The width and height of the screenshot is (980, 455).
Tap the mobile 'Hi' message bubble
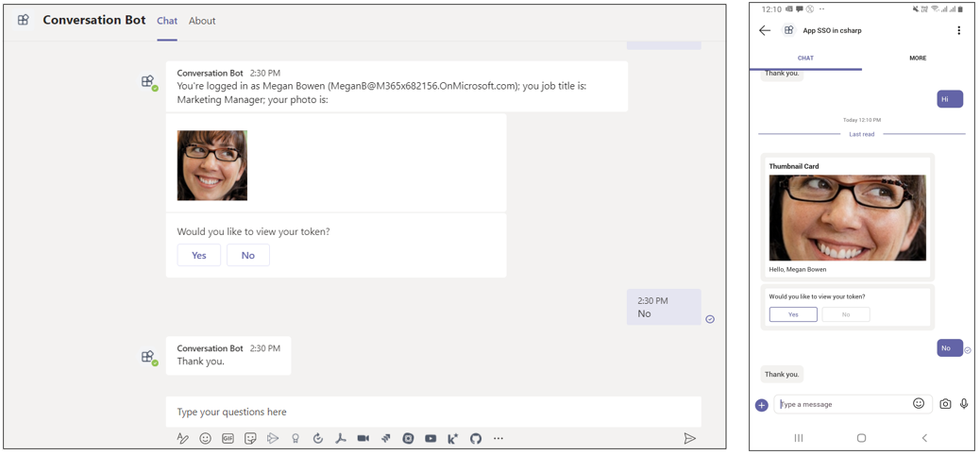click(x=950, y=99)
